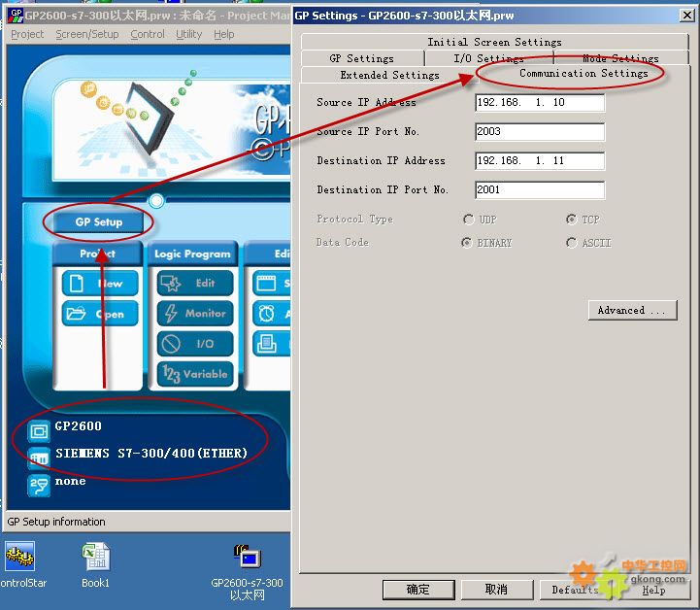The image size is (700, 610).
Task: Select UDP protocol type radio button
Action: coord(469,220)
